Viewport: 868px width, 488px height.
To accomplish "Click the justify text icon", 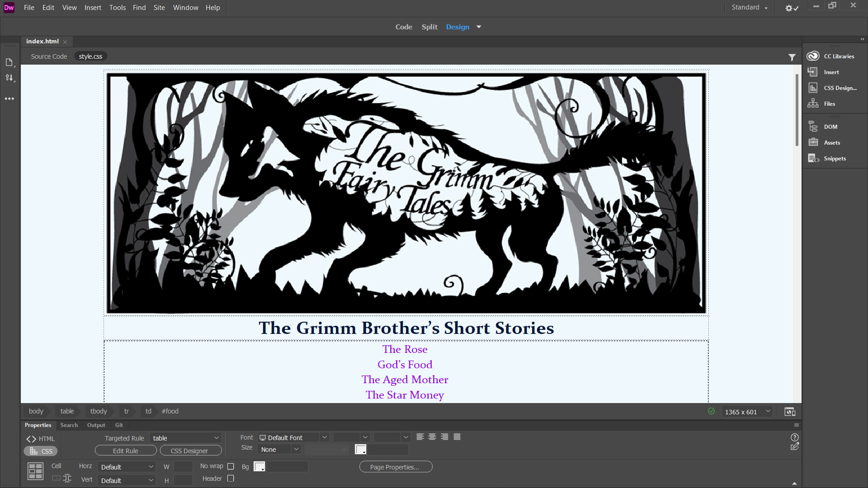I will [457, 437].
